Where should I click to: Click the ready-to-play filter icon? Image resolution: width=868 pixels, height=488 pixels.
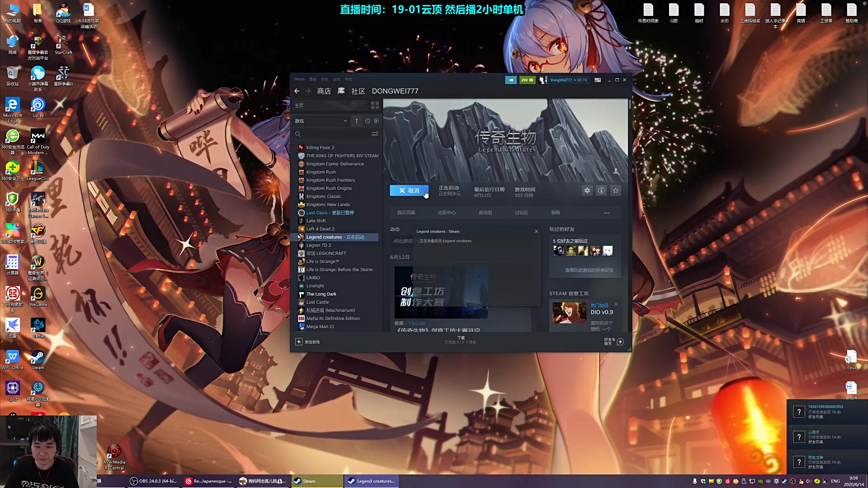pos(376,121)
